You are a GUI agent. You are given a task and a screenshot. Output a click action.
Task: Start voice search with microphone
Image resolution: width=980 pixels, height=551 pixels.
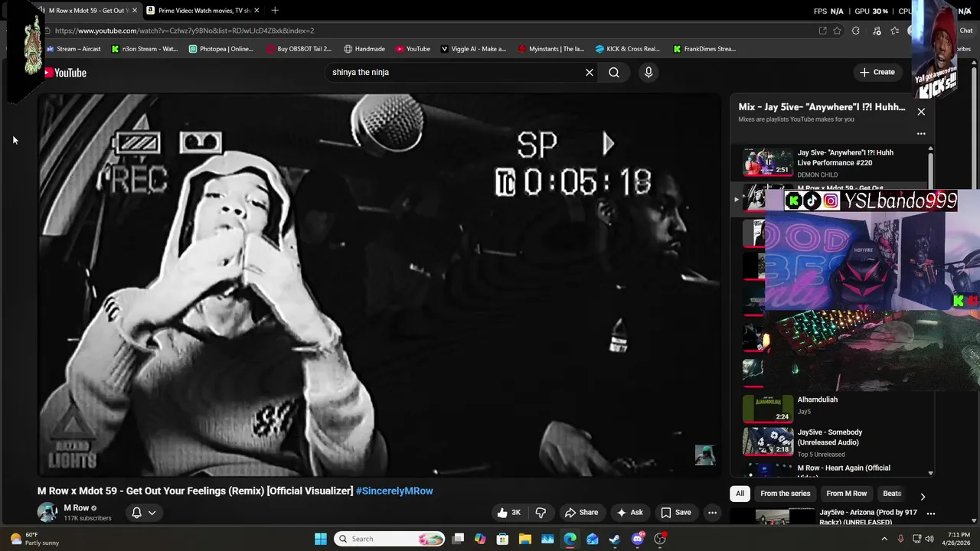coord(648,72)
